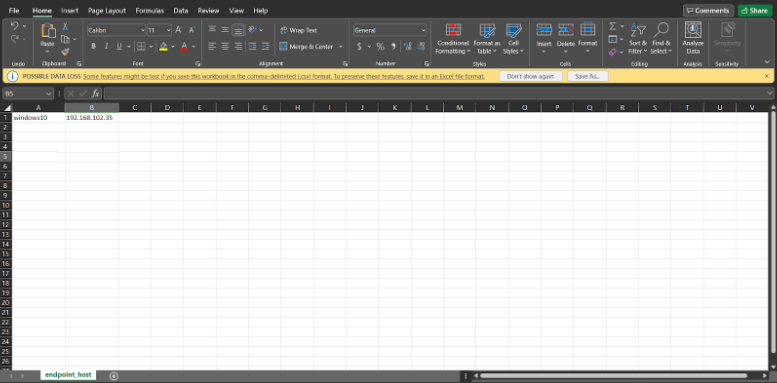This screenshot has width=777, height=383.
Task: Open the Find & Select magnifier
Action: (x=661, y=30)
